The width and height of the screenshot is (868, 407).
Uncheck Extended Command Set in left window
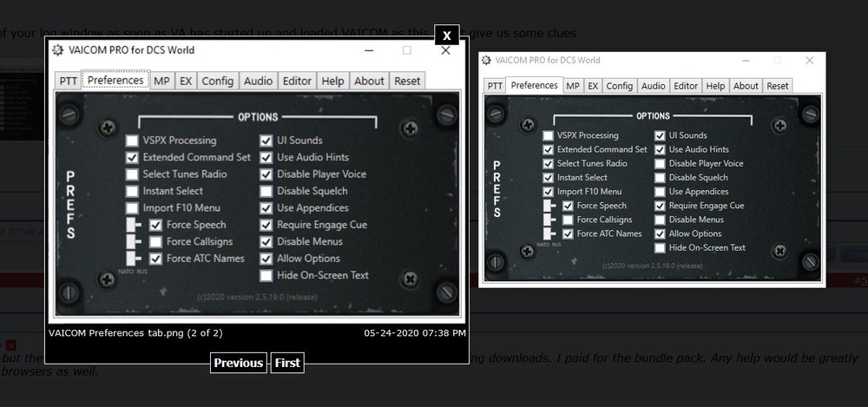coord(132,157)
